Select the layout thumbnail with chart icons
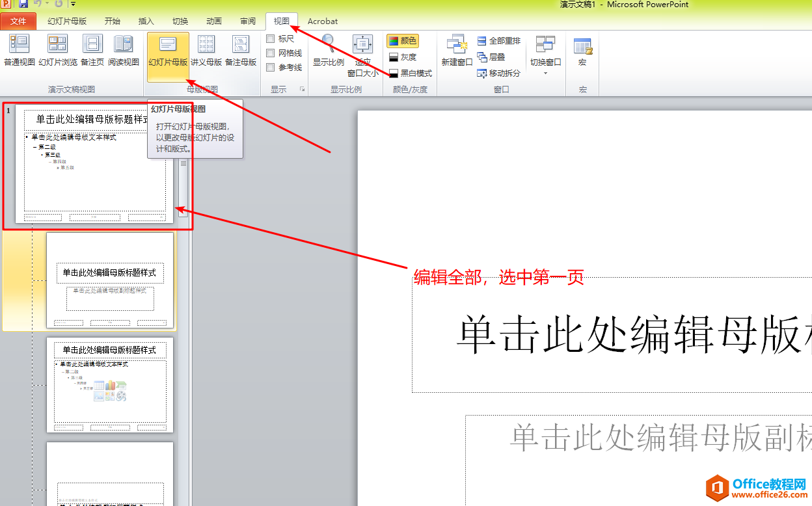812x506 pixels. click(x=110, y=384)
